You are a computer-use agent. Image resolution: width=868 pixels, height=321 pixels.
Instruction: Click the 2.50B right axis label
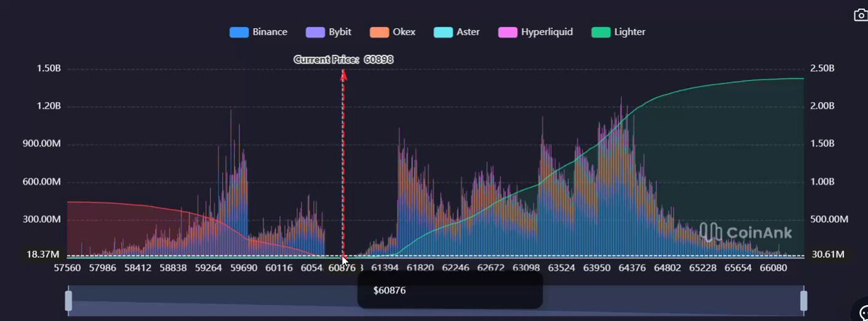pyautogui.click(x=822, y=69)
